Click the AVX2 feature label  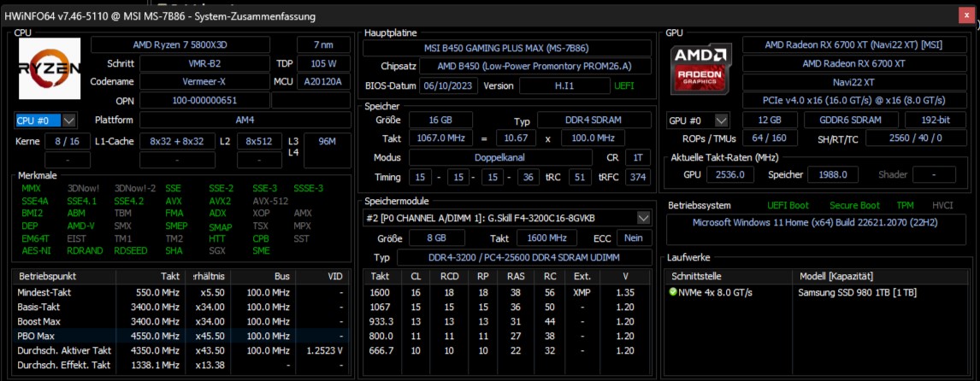[x=220, y=201]
